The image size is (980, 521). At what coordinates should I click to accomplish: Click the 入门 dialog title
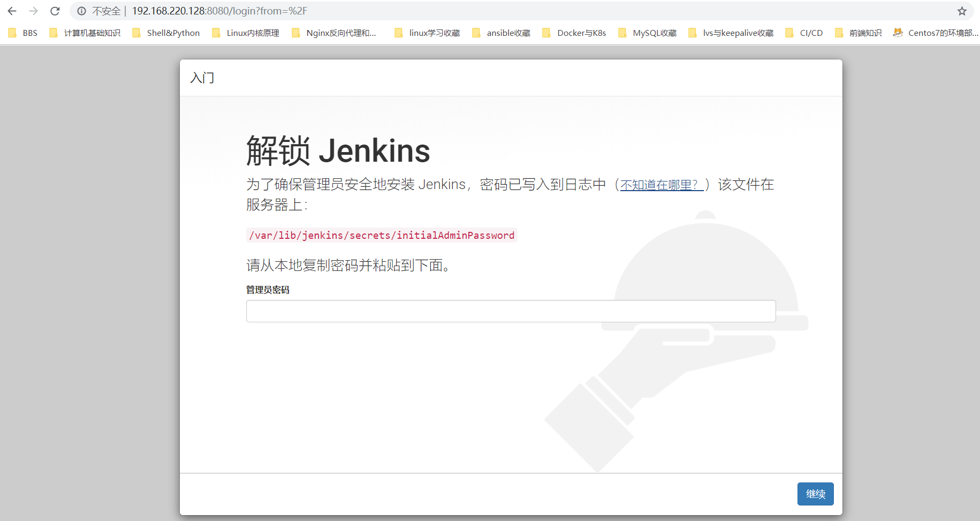[202, 78]
